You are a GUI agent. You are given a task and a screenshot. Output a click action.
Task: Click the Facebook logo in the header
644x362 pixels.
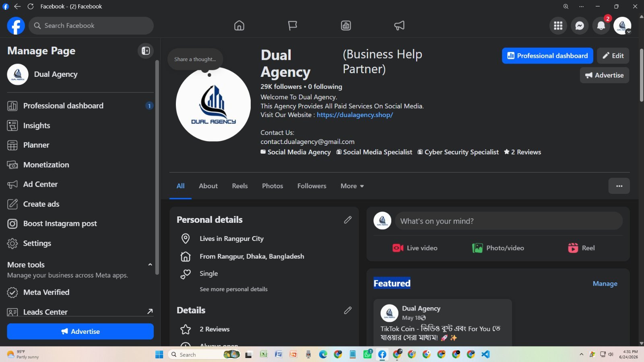(x=16, y=26)
